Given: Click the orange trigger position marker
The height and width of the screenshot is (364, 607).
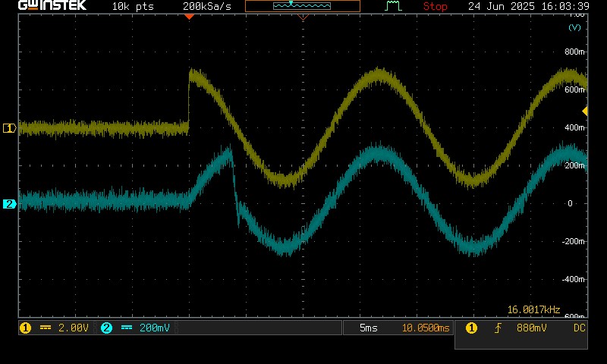Looking at the screenshot, I should (x=189, y=17).
